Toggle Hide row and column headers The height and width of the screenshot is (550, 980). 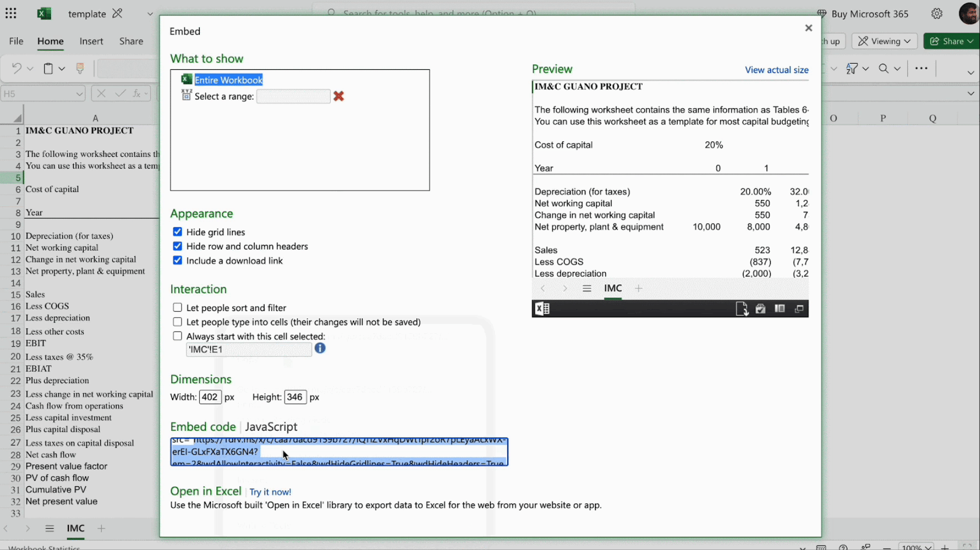click(178, 246)
